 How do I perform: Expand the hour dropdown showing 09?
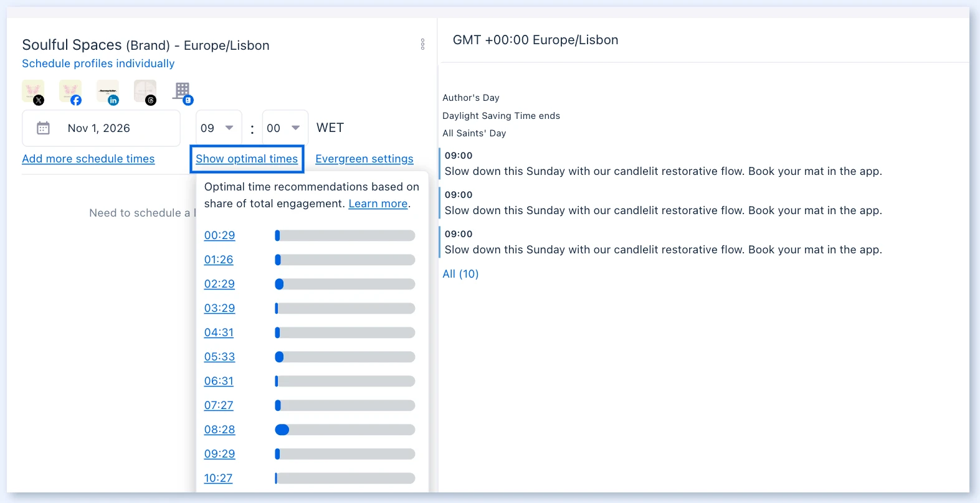click(x=219, y=128)
